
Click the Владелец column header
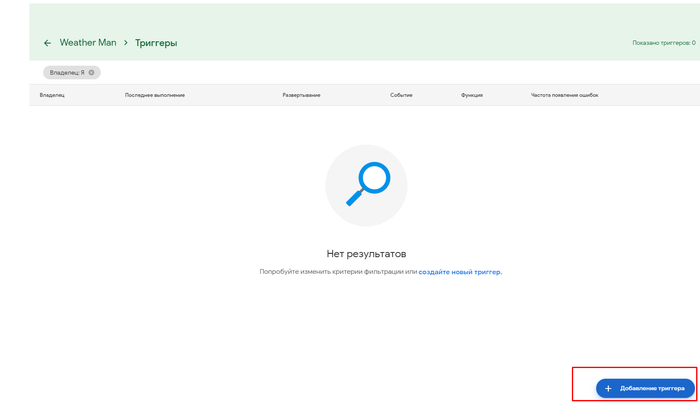pos(52,95)
